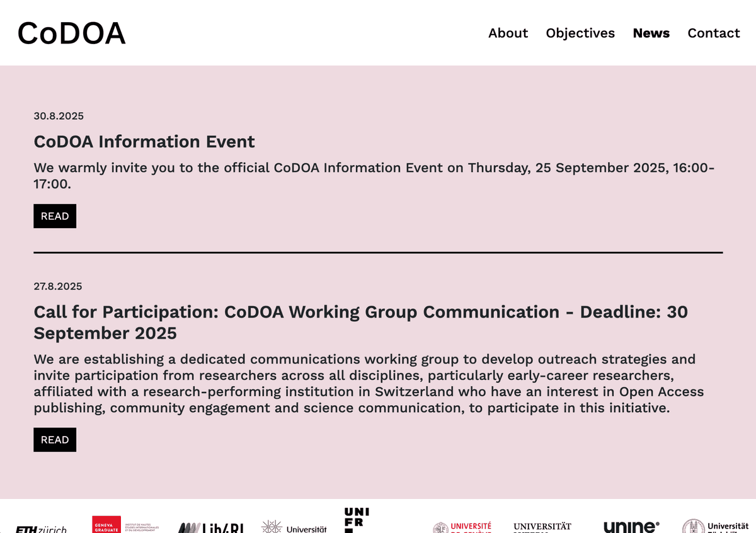The width and height of the screenshot is (756, 533).
Task: Click the 27.8.2025 news date
Action: click(58, 287)
